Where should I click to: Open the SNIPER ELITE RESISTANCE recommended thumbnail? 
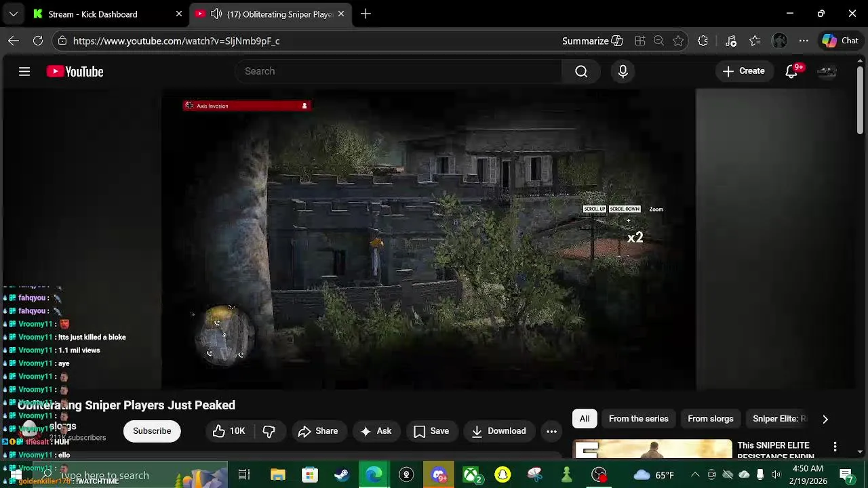tap(652, 449)
